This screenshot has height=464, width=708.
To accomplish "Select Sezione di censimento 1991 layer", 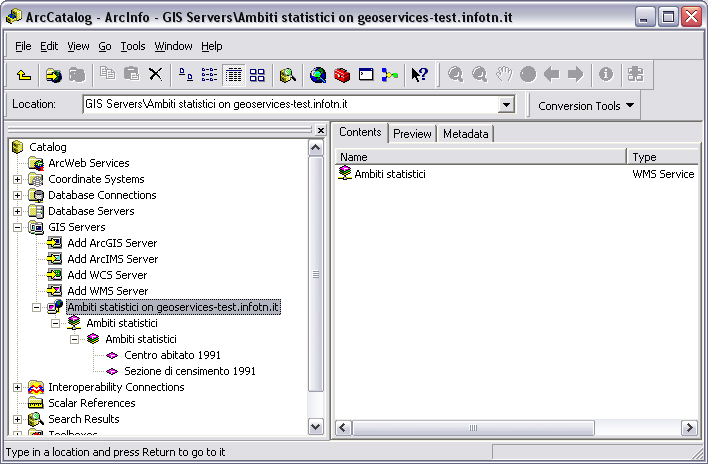I will pyautogui.click(x=190, y=371).
